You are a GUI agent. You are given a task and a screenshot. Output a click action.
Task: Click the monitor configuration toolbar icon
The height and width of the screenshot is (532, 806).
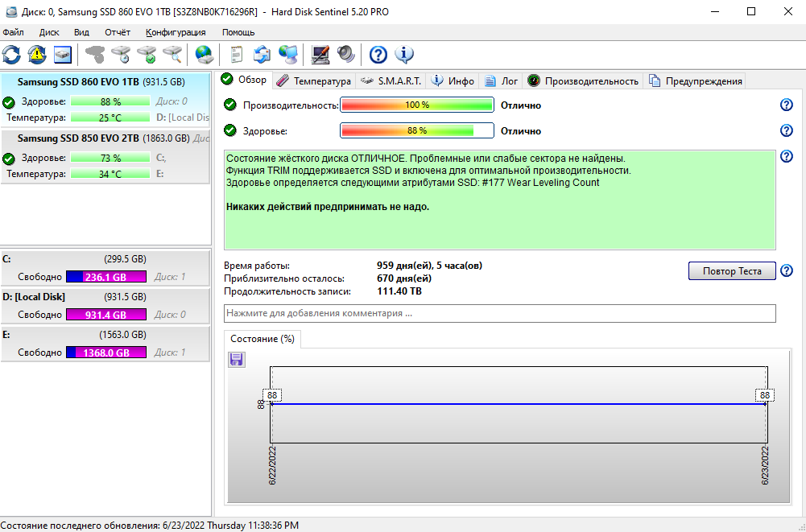point(320,54)
